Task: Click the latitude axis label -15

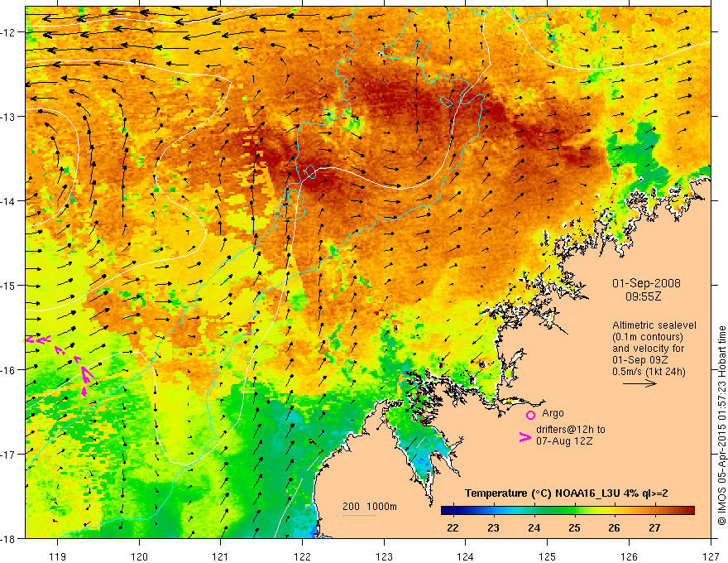Action: point(9,286)
